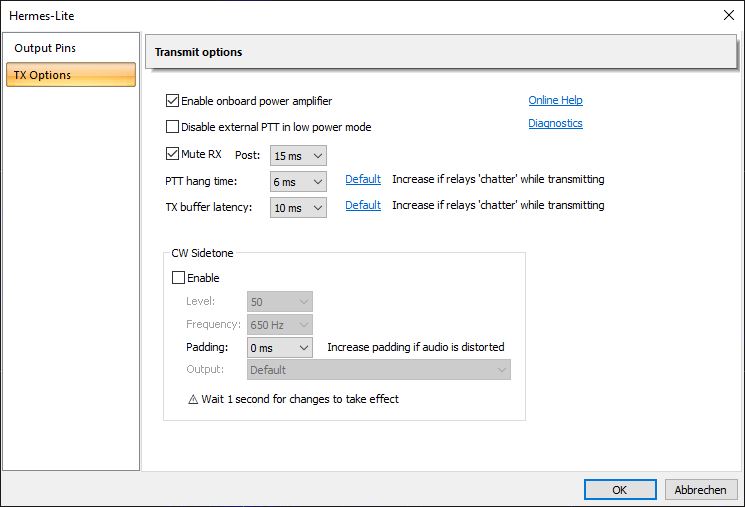Select Output Pins in the left panel
Image resolution: width=745 pixels, height=507 pixels.
45,48
